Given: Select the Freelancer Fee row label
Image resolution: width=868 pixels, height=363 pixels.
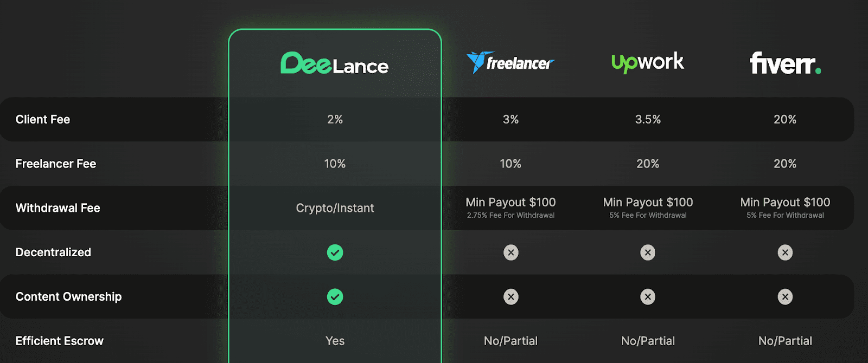Looking at the screenshot, I should (56, 164).
